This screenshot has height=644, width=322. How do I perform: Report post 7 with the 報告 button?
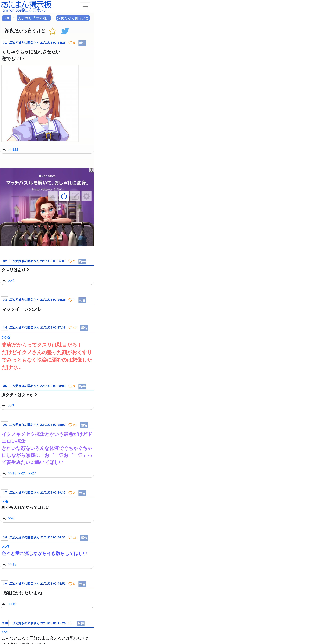click(82, 493)
